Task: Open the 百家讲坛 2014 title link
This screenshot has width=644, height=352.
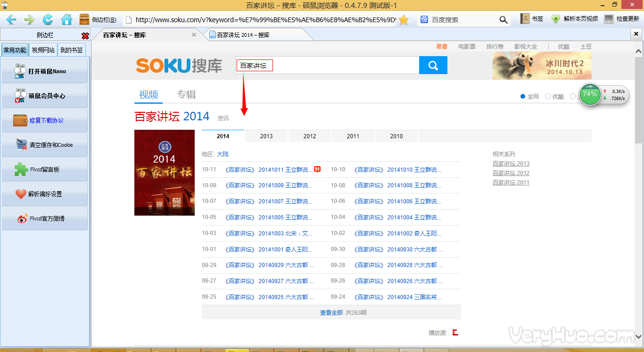Action: pyautogui.click(x=172, y=117)
